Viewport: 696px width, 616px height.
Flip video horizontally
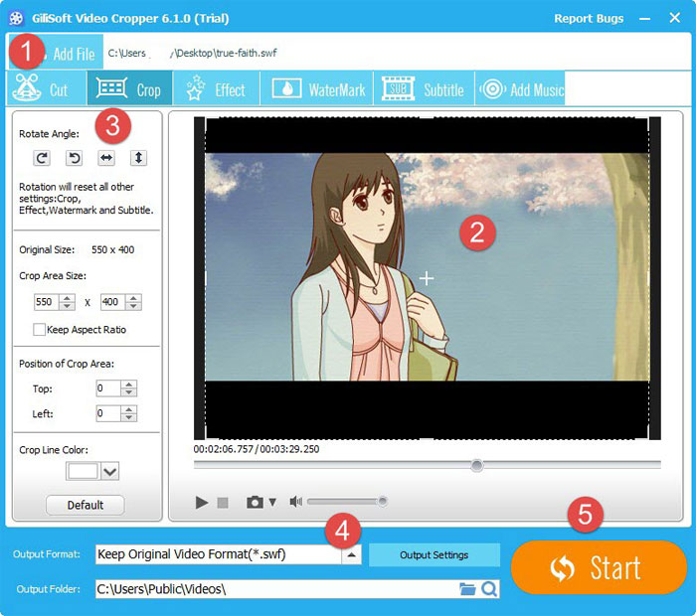(106, 158)
